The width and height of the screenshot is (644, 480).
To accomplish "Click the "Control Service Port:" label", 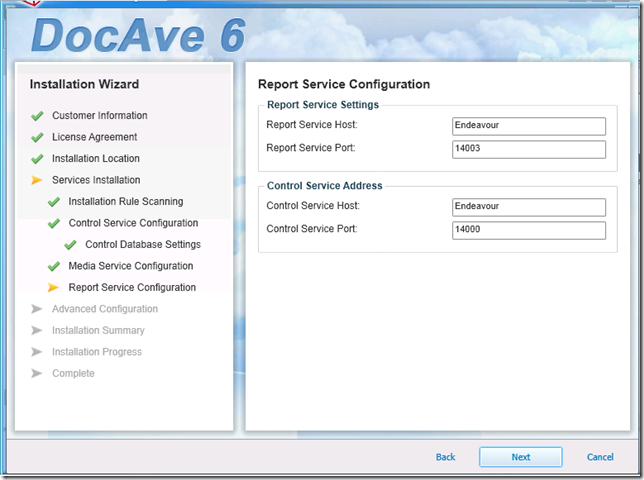I will pyautogui.click(x=312, y=228).
